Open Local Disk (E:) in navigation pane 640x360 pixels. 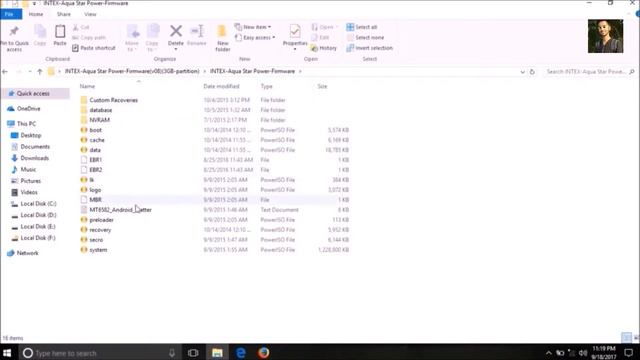[33, 227]
